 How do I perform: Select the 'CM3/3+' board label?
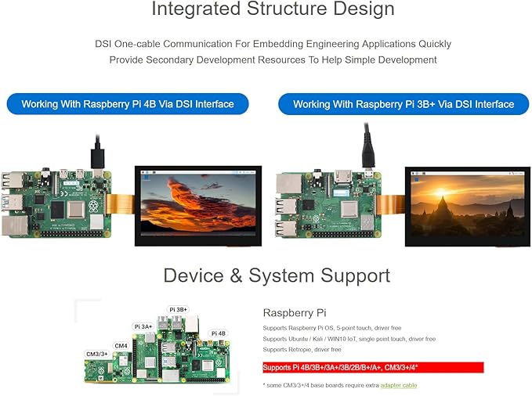(97, 354)
